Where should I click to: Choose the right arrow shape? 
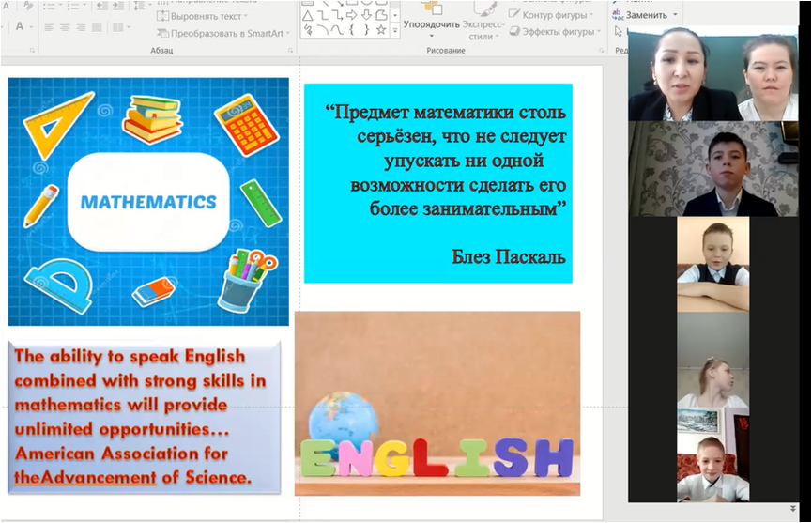(351, 15)
